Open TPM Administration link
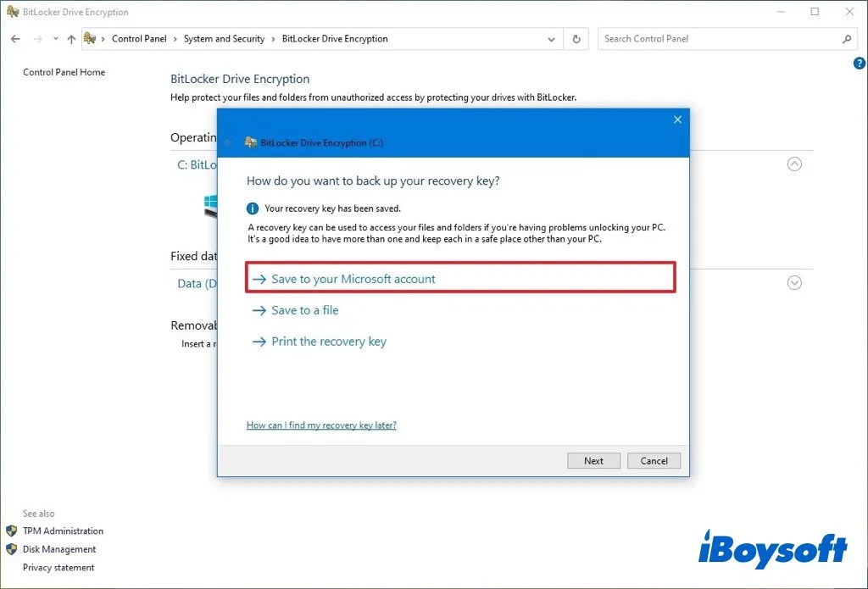Viewport: 868px width, 589px height. tap(63, 531)
